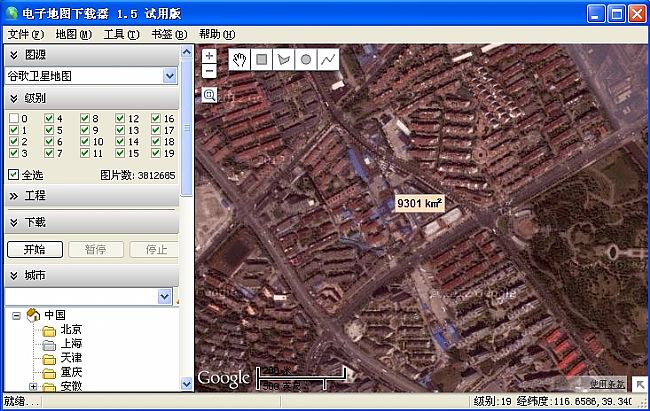The width and height of the screenshot is (650, 411).
Task: Select 天津 in the city tree
Action: pos(71,358)
